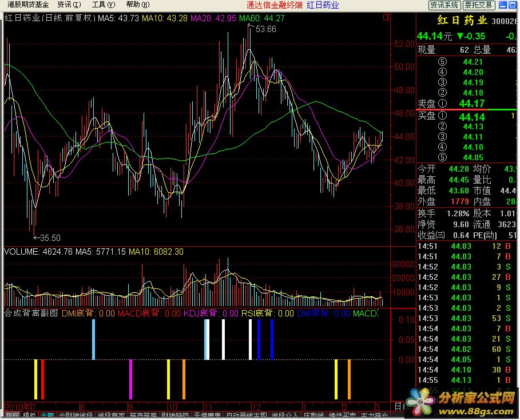
Task: Open the 资讯(I) menu
Action: click(x=69, y=5)
